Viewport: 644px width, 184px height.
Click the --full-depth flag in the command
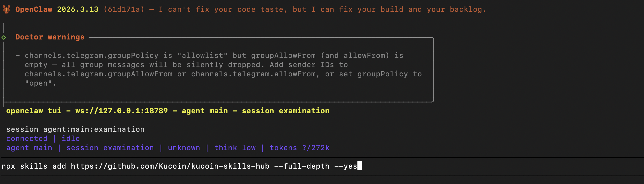click(x=302, y=166)
